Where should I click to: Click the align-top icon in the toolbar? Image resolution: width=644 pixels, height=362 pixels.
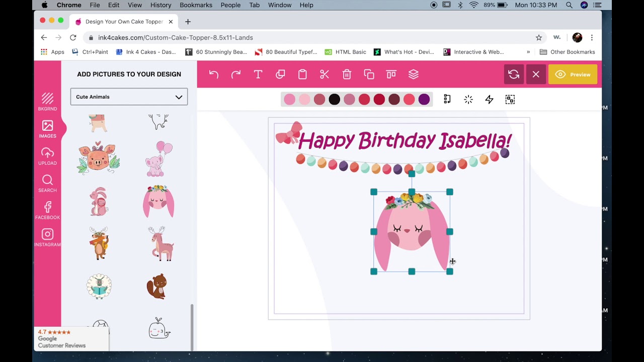391,74
